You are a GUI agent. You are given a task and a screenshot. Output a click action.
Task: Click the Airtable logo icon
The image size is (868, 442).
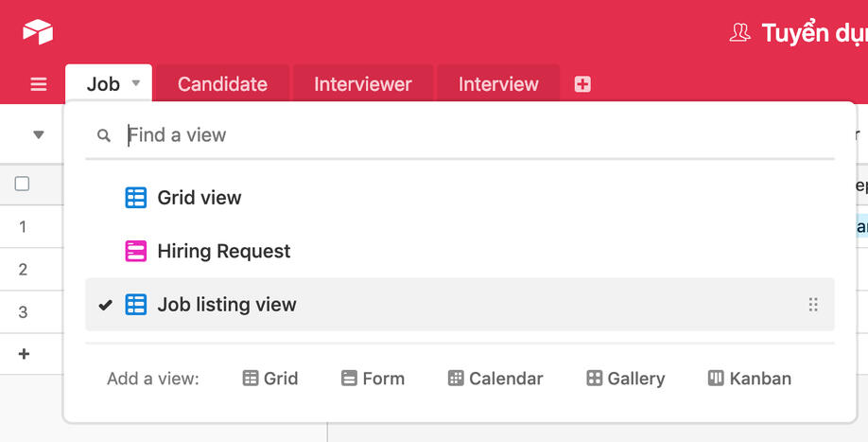(38, 32)
